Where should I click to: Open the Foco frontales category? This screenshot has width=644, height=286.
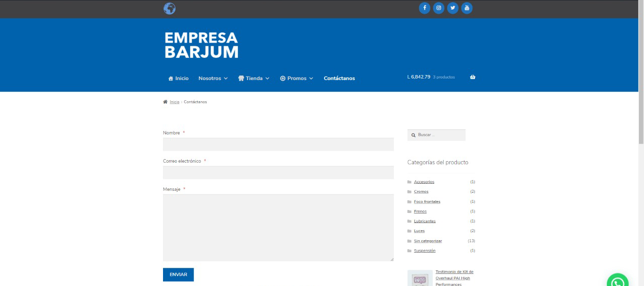[427, 201]
